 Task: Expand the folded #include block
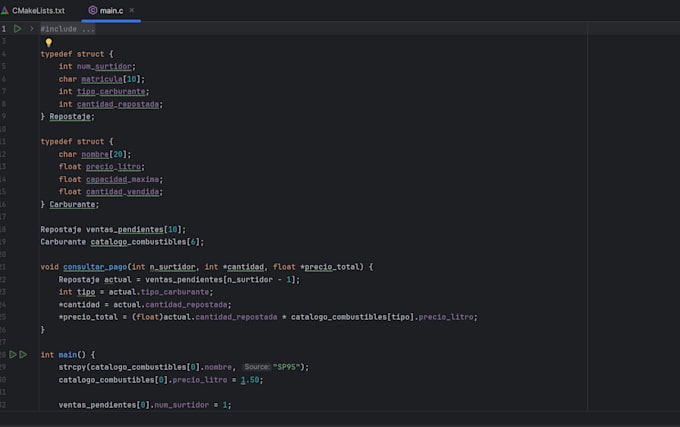tap(32, 29)
